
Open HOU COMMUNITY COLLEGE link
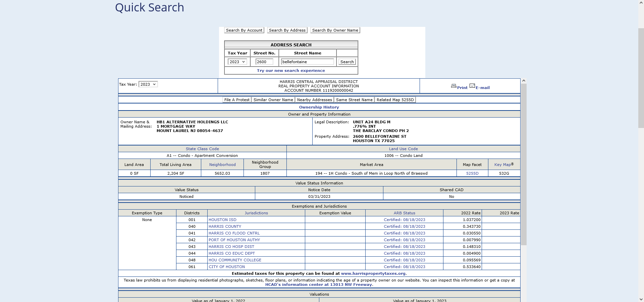coord(235,260)
